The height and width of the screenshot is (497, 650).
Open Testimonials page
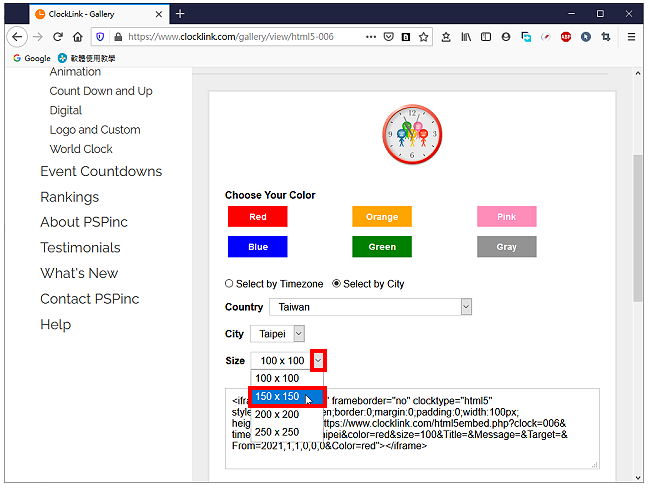point(80,248)
